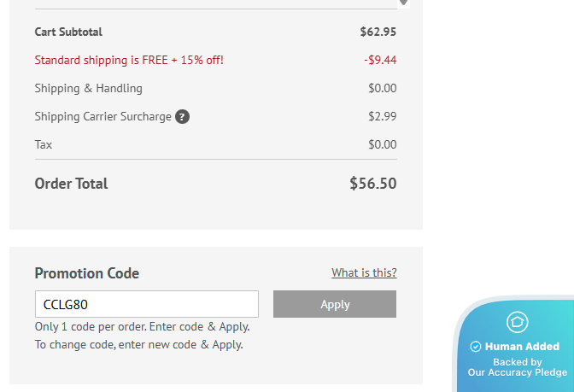Click the scroll-down arrow above Cart Subtotal
574x392 pixels.
pyautogui.click(x=404, y=3)
